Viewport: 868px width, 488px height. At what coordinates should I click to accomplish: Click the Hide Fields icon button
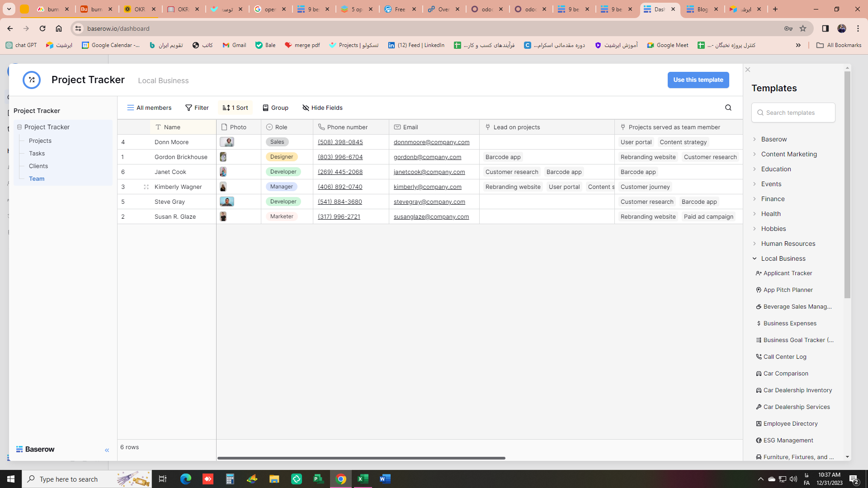click(x=322, y=108)
